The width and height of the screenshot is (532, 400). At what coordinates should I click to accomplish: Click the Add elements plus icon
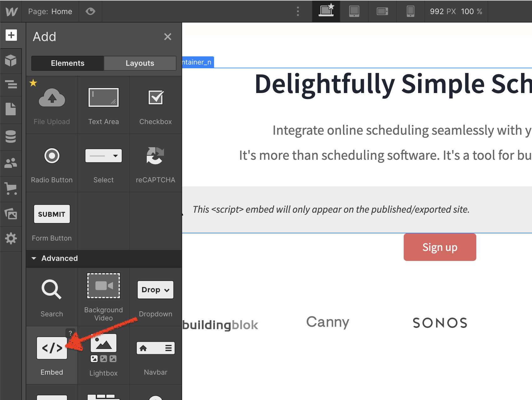coord(11,35)
